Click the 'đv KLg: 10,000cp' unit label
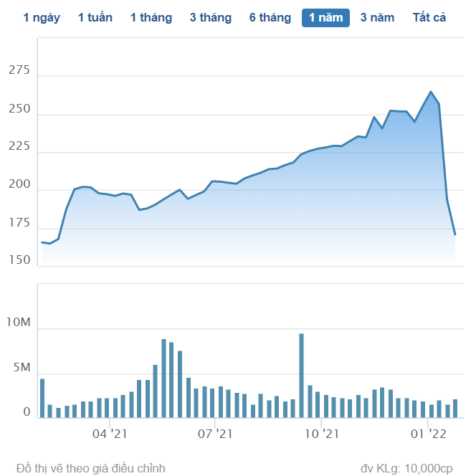 tap(406, 468)
